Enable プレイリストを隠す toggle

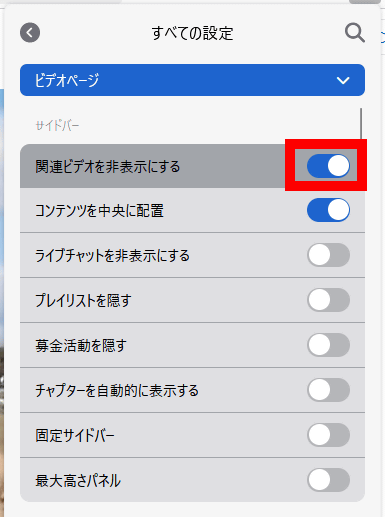328,300
